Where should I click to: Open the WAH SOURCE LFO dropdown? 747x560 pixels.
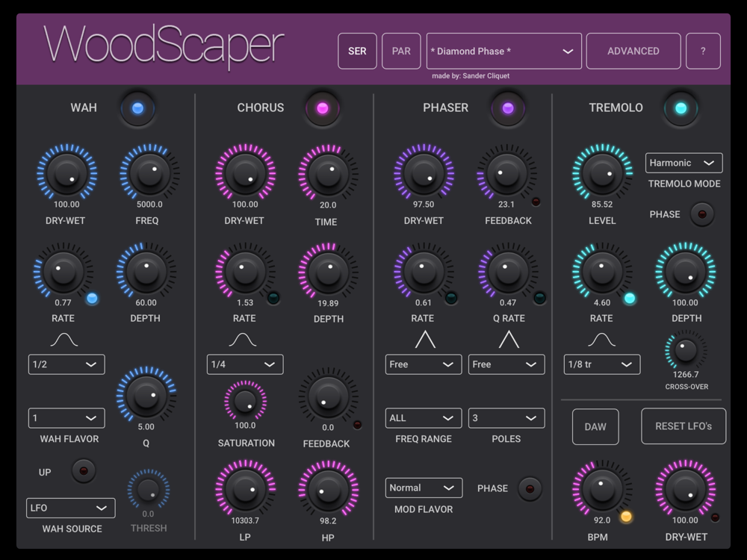click(70, 508)
